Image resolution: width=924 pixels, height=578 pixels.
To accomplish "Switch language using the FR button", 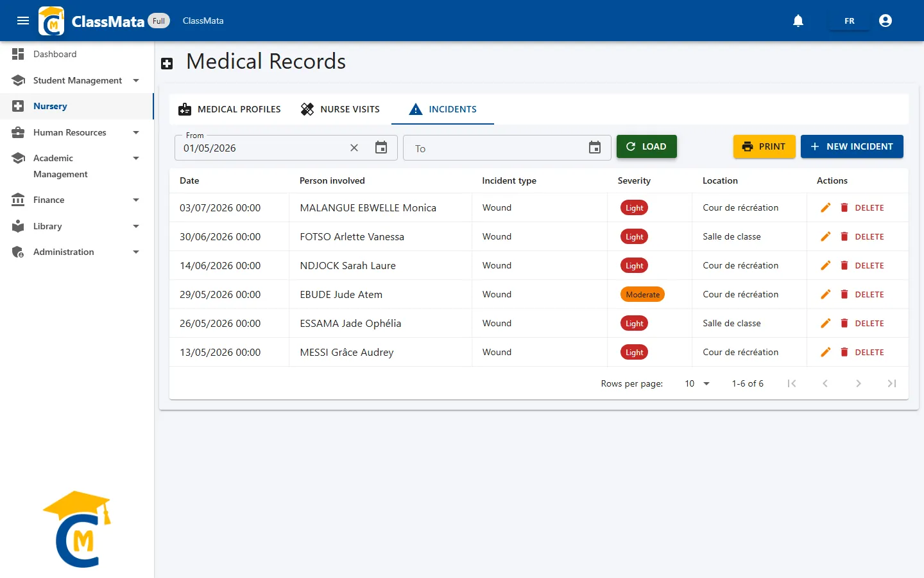I will pyautogui.click(x=850, y=21).
